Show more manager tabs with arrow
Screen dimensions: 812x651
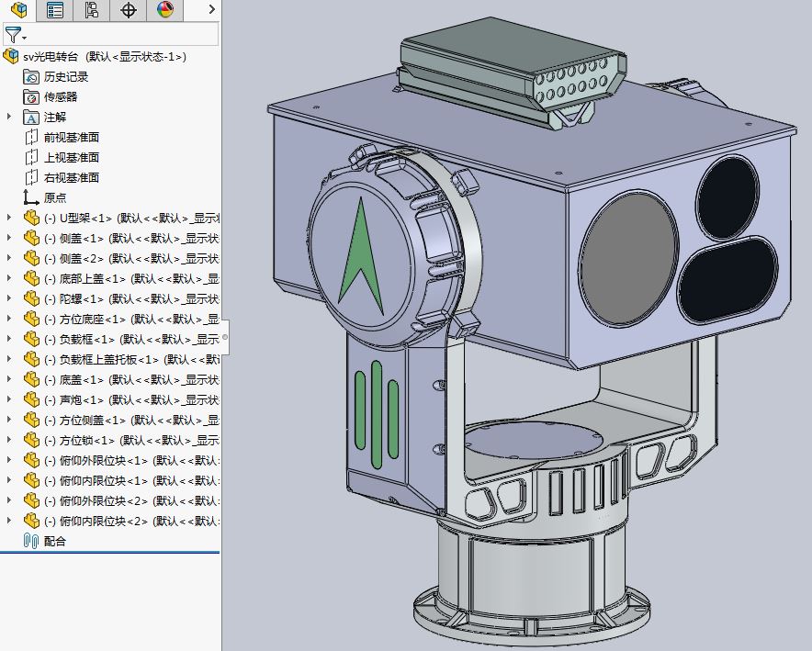tap(211, 9)
